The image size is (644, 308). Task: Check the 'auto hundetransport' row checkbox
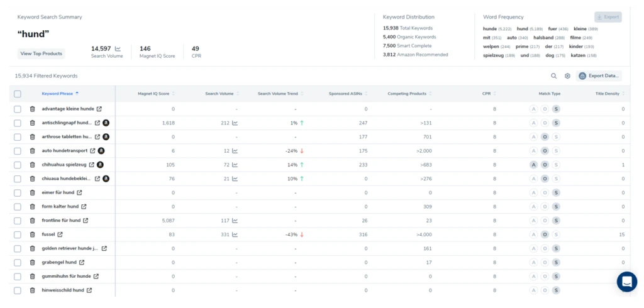18,151
